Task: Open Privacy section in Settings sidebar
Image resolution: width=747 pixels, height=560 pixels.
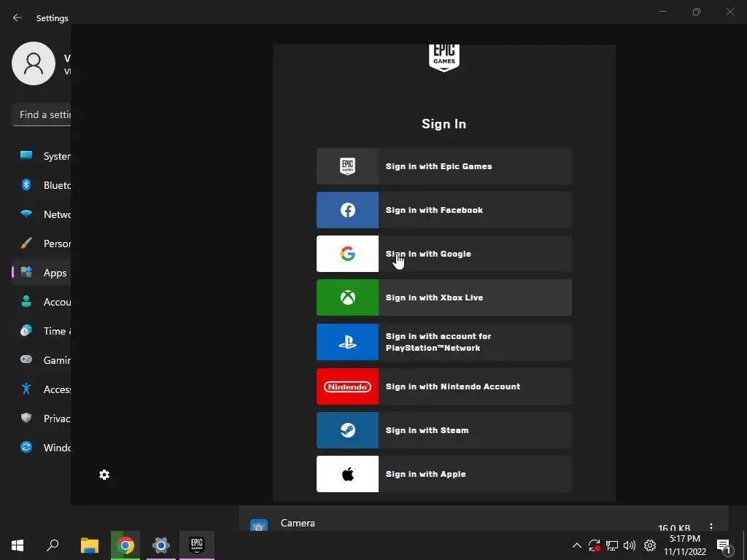Action: click(42, 418)
